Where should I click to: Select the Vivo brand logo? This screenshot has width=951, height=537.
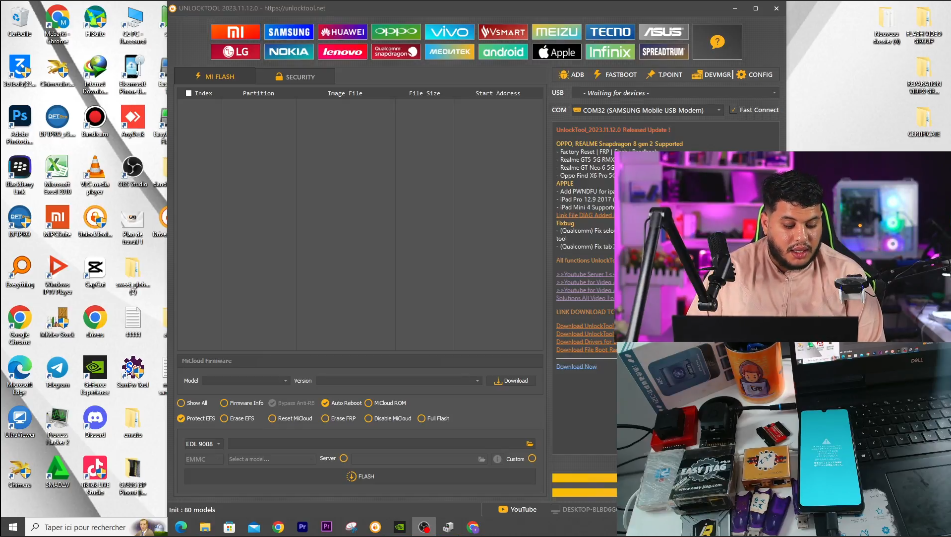point(449,32)
